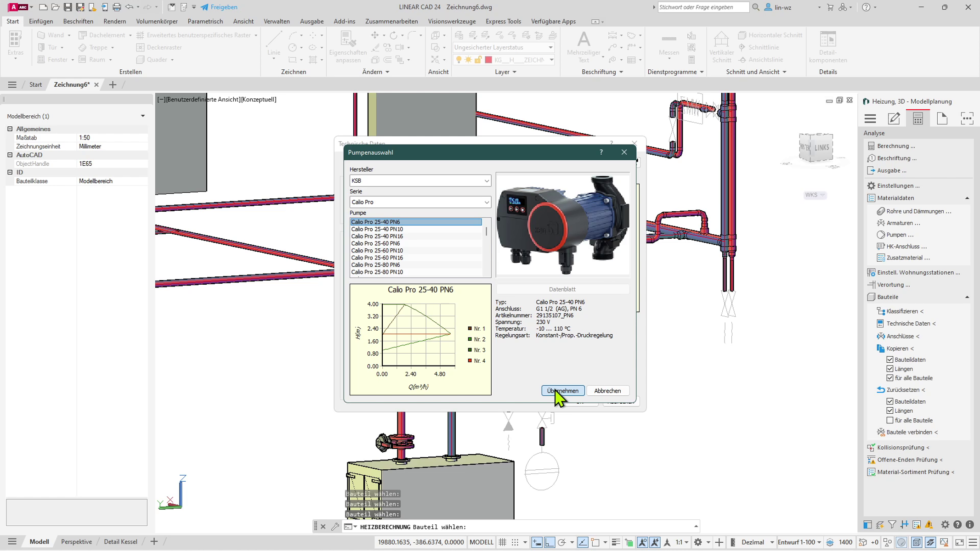Switch to the Rendern ribbon tab
Screen dimensions: 980x551
114,21
